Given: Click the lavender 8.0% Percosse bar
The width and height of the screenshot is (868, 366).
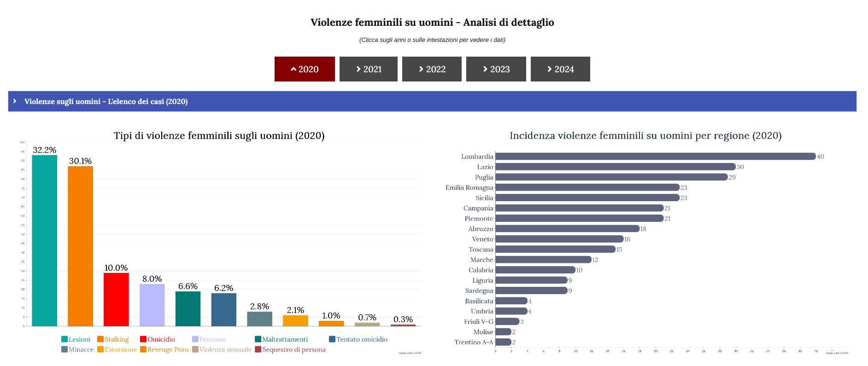Looking at the screenshot, I should (152, 305).
